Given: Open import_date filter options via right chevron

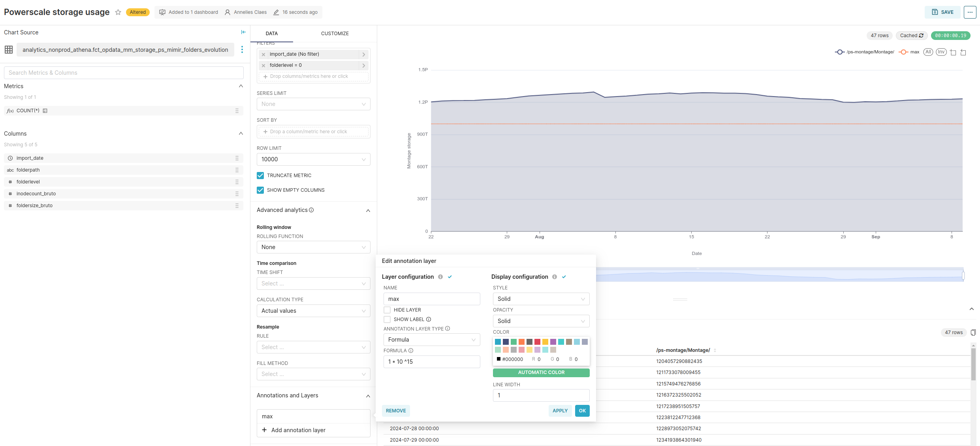Looking at the screenshot, I should click(x=364, y=55).
